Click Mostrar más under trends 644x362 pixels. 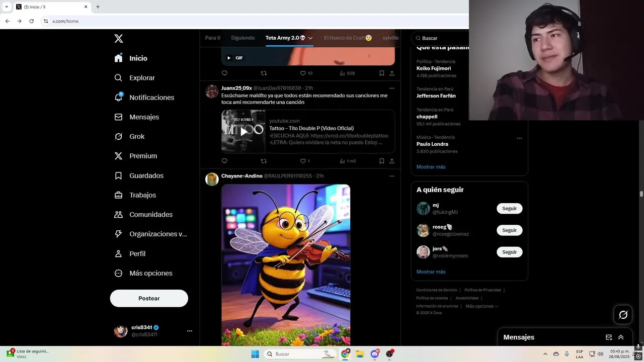click(x=431, y=167)
